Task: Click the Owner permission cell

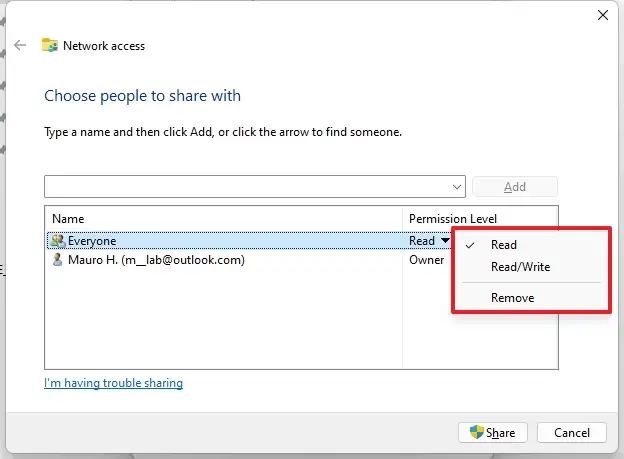Action: (x=426, y=260)
